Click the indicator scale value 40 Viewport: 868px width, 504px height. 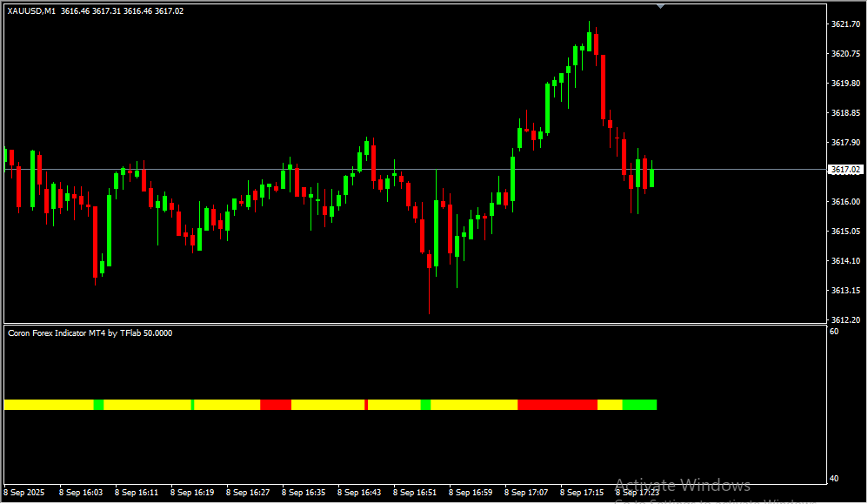point(834,478)
